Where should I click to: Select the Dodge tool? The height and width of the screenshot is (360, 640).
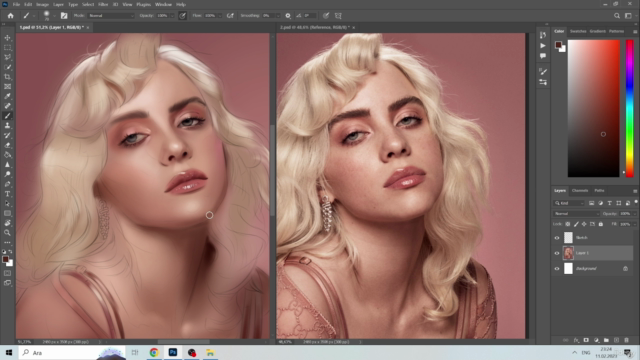(7, 174)
